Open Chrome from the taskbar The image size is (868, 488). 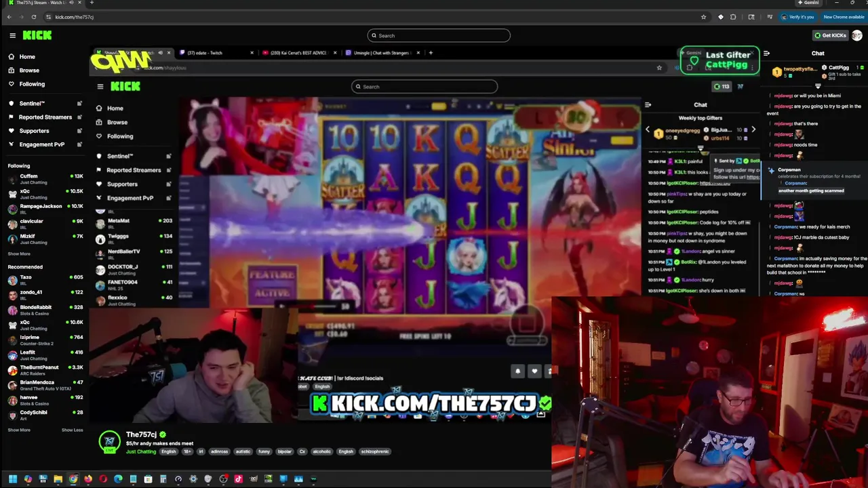[73, 479]
